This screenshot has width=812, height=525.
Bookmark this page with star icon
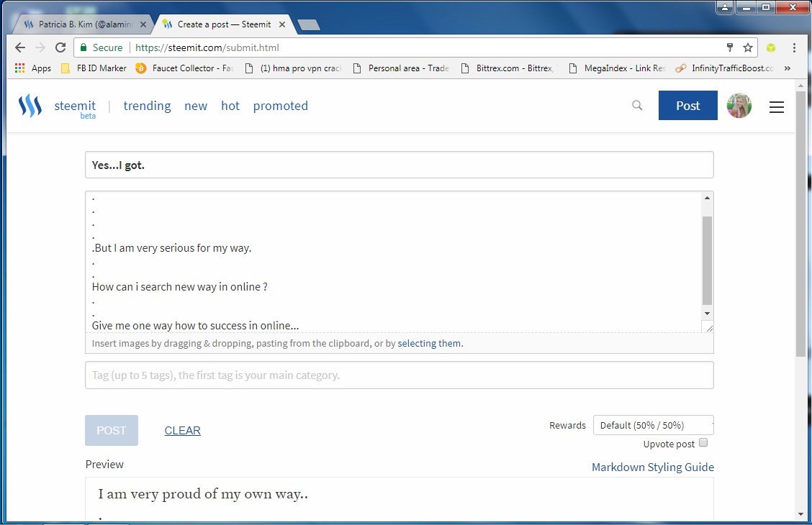pyautogui.click(x=748, y=47)
